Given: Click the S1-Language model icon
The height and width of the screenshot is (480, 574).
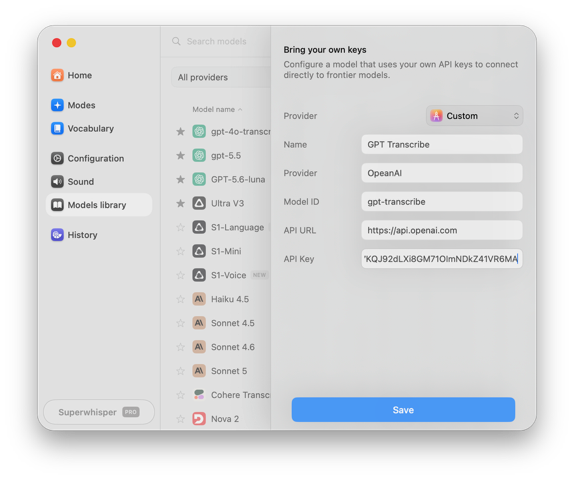Looking at the screenshot, I should [x=199, y=227].
